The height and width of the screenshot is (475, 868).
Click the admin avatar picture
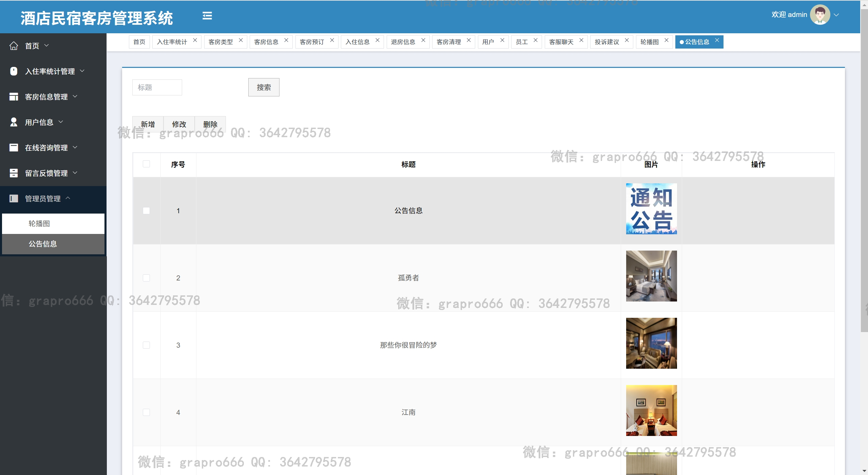[x=819, y=15]
